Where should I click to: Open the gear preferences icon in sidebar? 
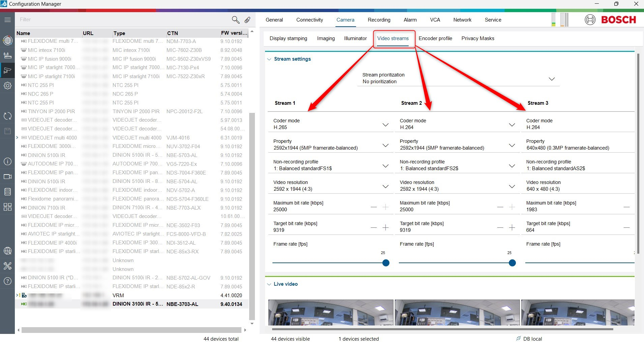(x=7, y=86)
